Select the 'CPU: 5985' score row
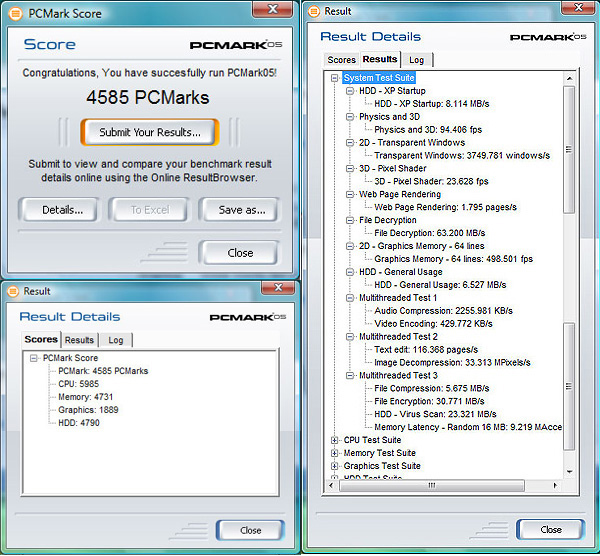600x556 pixels. tap(78, 384)
